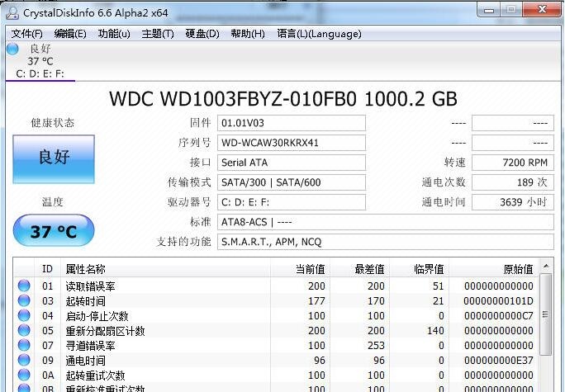Click the status orb for attribute 09 通电时间
The image size is (565, 392).
point(24,360)
